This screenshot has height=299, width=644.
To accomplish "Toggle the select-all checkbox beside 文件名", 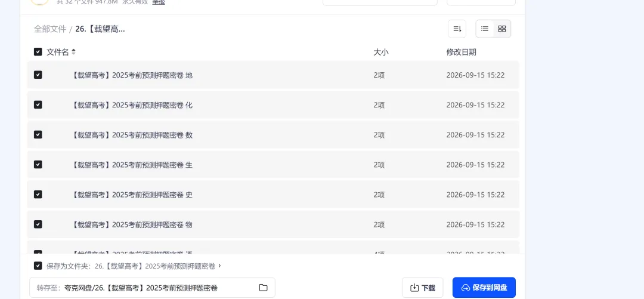I will coord(38,52).
